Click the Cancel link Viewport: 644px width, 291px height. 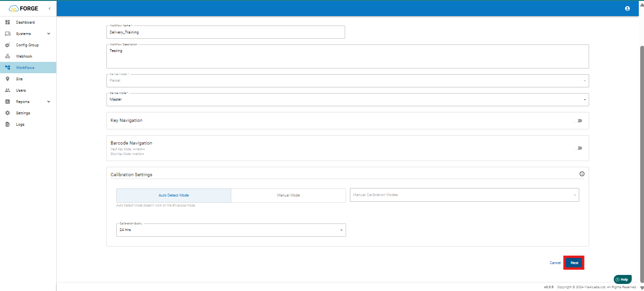555,263
